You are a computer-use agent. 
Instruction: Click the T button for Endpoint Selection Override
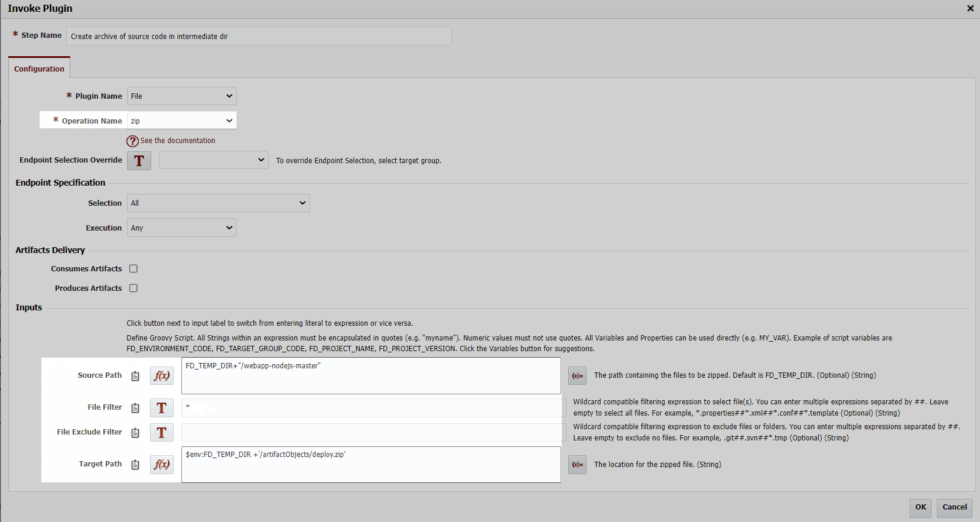[139, 161]
